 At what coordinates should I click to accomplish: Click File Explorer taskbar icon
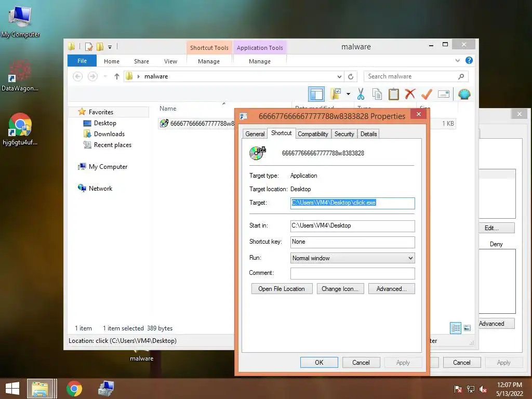[40, 389]
